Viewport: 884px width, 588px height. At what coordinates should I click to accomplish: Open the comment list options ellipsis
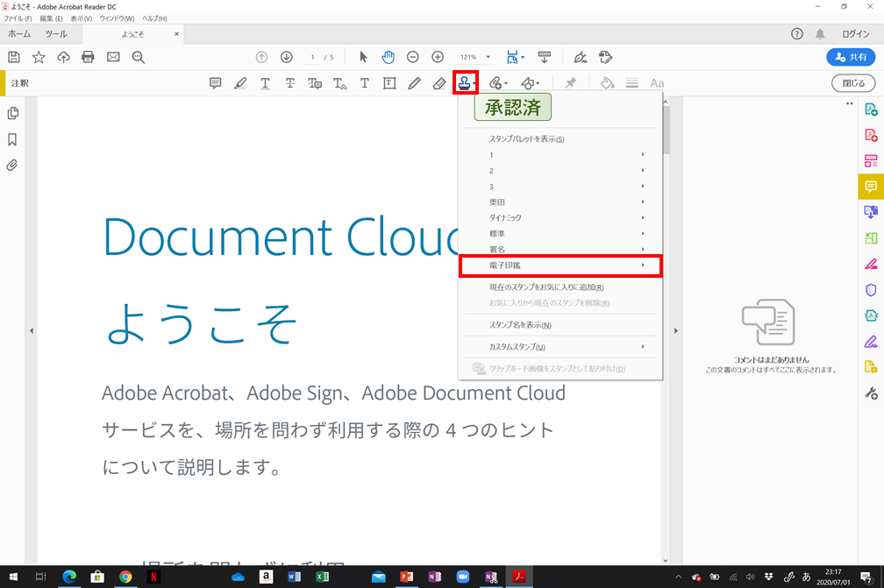tap(850, 103)
